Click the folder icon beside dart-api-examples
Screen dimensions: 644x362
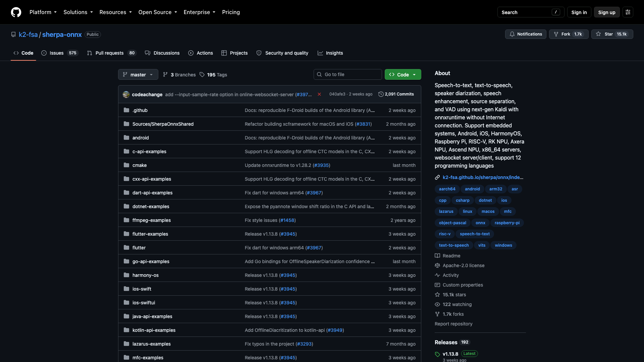pyautogui.click(x=126, y=192)
